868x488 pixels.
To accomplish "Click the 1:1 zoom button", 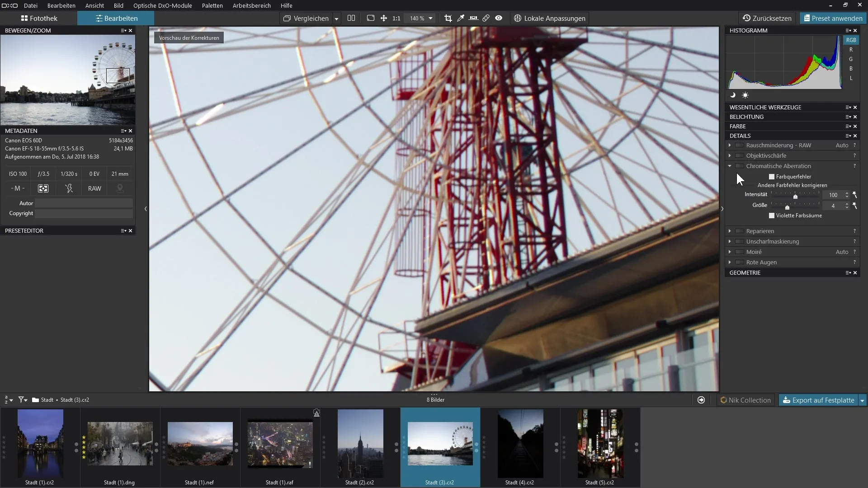I will pyautogui.click(x=396, y=19).
